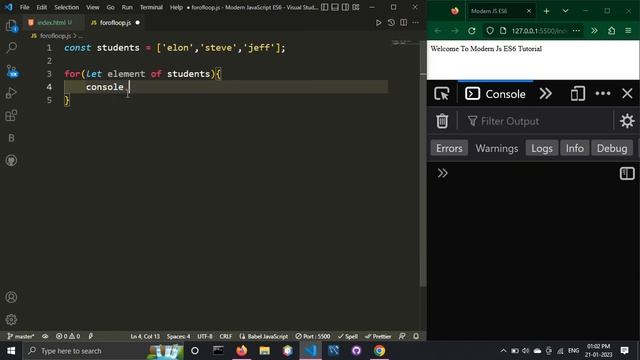Image resolution: width=640 pixels, height=360 pixels.
Task: Click the Firefox address bar URL
Action: (x=540, y=31)
